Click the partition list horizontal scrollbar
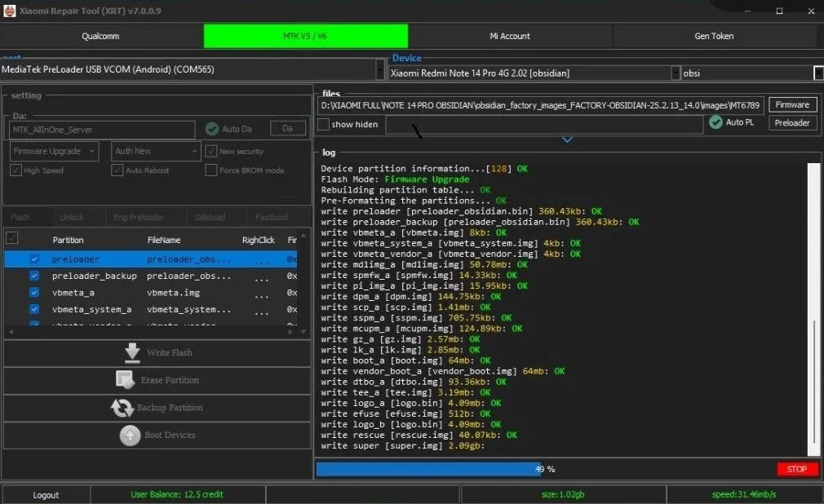The image size is (824, 504). tap(151, 332)
